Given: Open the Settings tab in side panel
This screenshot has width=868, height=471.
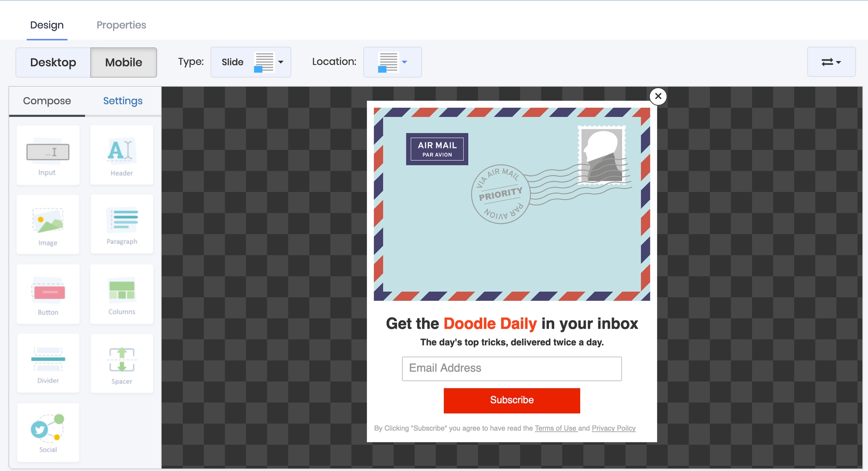Looking at the screenshot, I should (123, 101).
